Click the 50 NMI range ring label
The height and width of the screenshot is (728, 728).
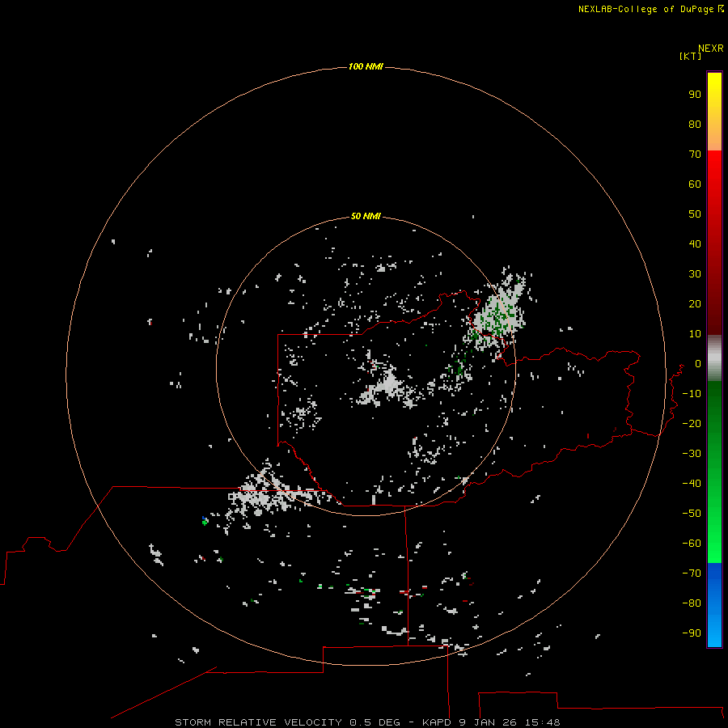[366, 216]
